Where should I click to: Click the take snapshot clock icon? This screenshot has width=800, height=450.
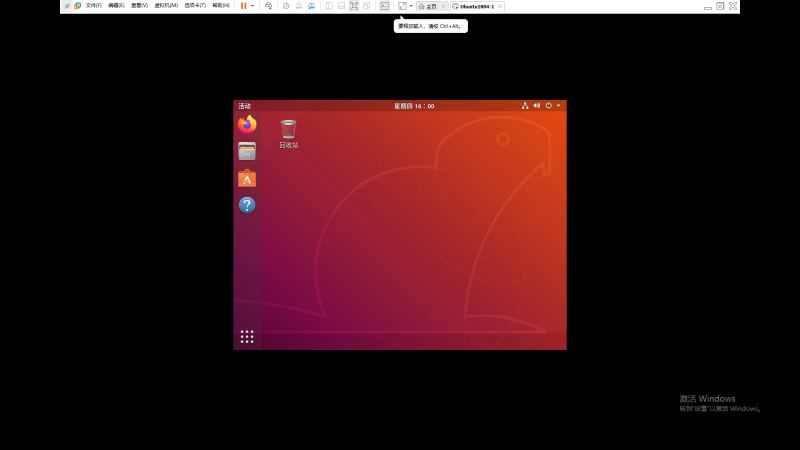pos(286,6)
